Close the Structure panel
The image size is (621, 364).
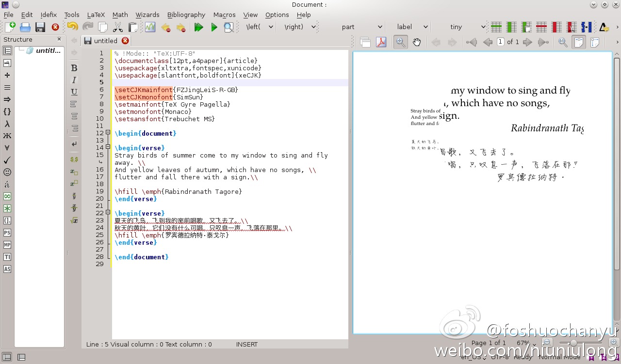click(x=59, y=39)
